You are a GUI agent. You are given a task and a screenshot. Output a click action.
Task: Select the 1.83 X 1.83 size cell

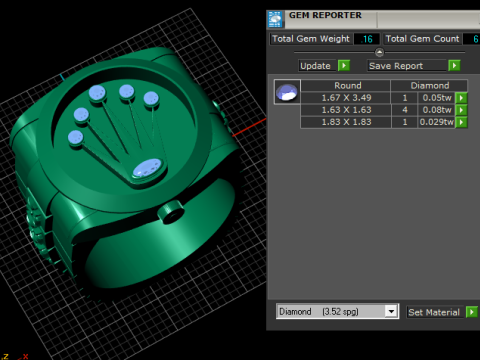click(x=346, y=122)
